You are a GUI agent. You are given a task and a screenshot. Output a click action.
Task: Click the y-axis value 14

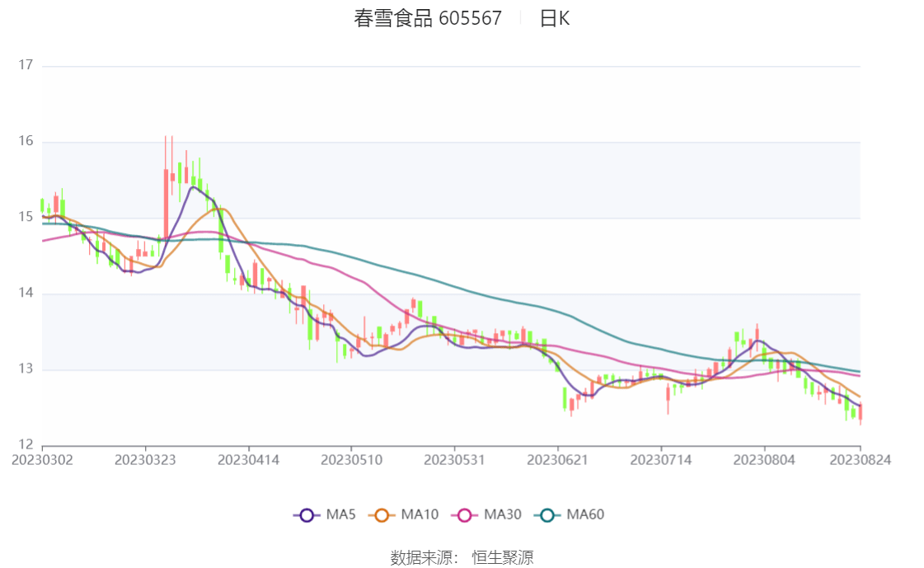(26, 293)
